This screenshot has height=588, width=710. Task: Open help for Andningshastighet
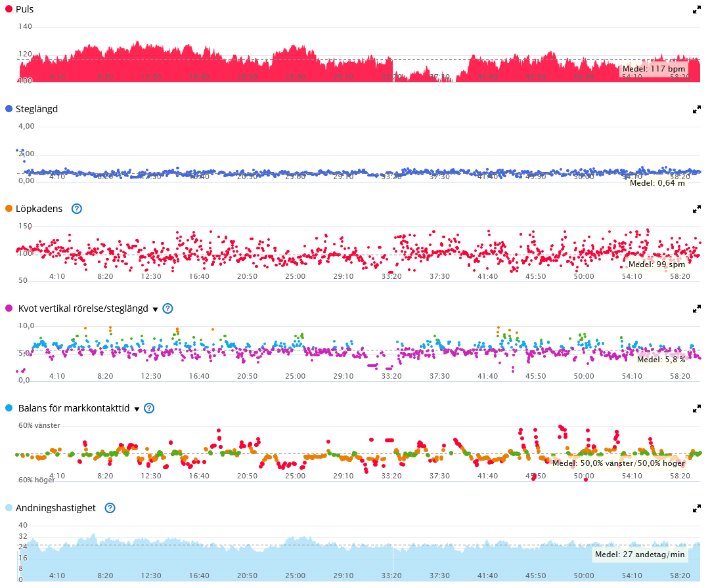pyautogui.click(x=110, y=508)
